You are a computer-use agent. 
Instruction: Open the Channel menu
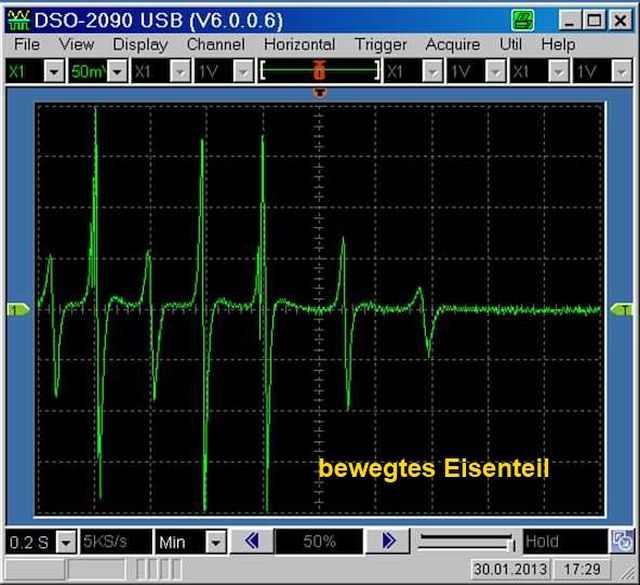click(215, 44)
